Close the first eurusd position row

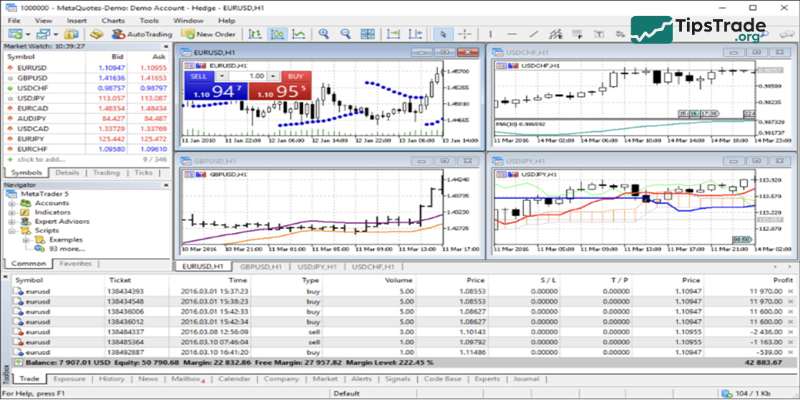[x=789, y=288]
